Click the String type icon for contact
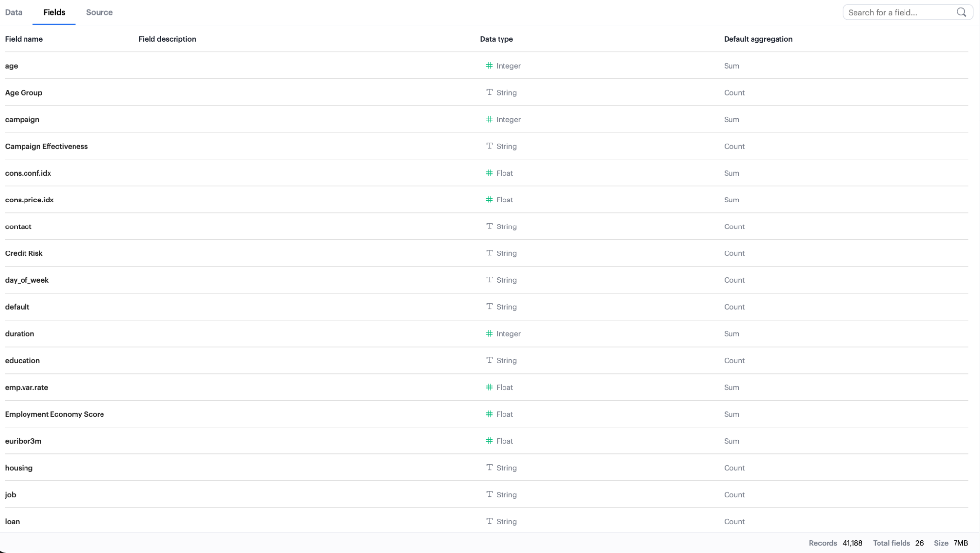Viewport: 980px width, 553px height. [x=489, y=226]
